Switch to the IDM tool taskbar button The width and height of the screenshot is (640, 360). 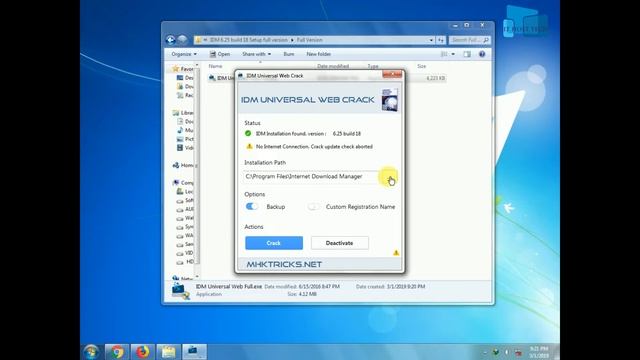[194, 351]
